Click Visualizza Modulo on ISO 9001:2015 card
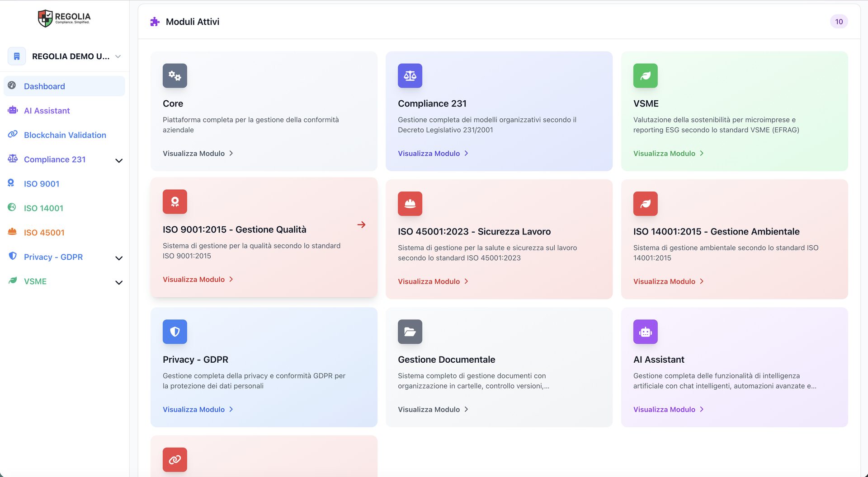The height and width of the screenshot is (477, 868). click(x=198, y=279)
